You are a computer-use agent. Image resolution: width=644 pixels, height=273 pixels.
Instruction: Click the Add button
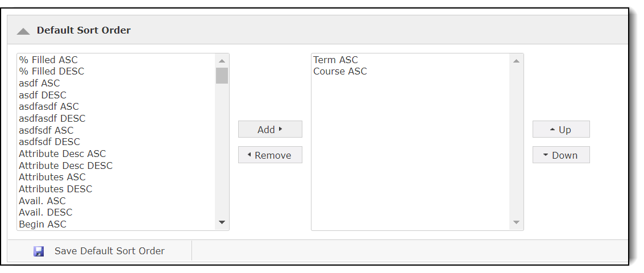coord(270,130)
